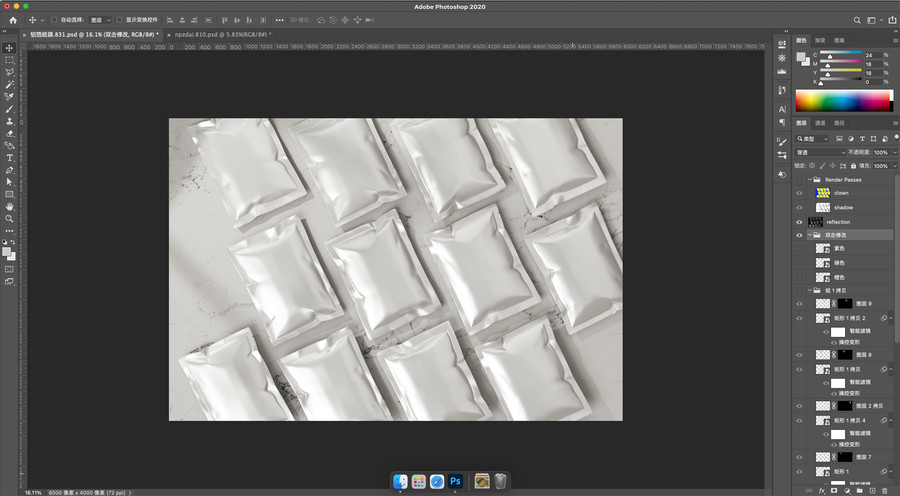Select the Hand tool
Image resolution: width=900 pixels, height=496 pixels.
pyautogui.click(x=9, y=207)
